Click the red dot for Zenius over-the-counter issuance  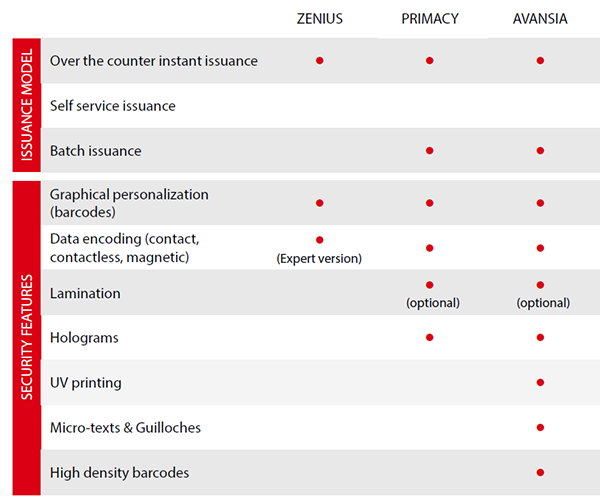(320, 60)
